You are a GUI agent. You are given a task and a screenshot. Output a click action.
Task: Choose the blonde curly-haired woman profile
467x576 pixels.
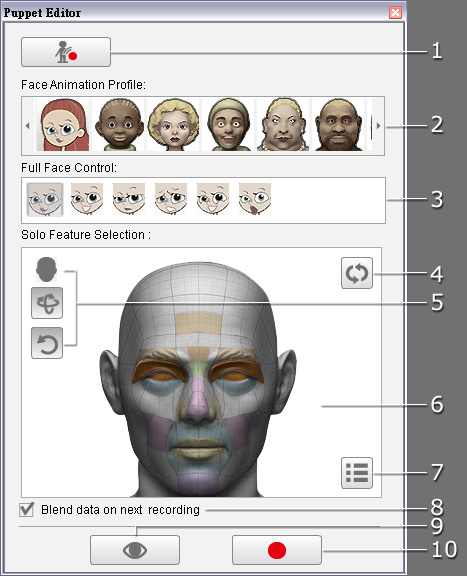coord(173,125)
